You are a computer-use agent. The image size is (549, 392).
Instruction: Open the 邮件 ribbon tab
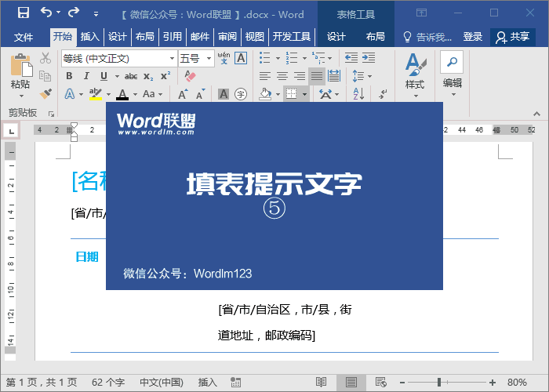tap(200, 37)
